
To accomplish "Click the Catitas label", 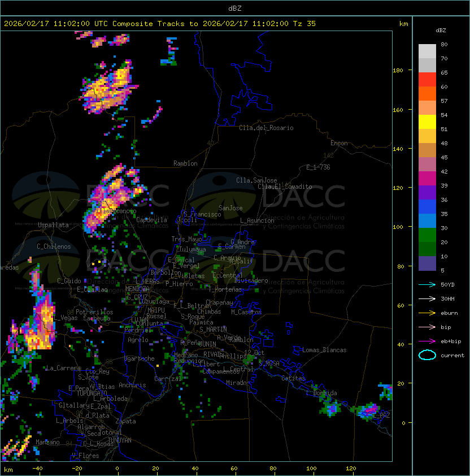I will point(293,378).
